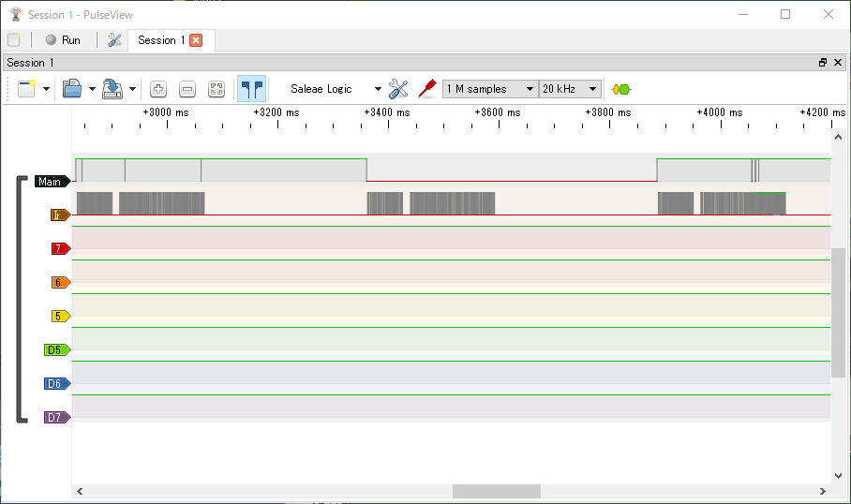
Task: Close the Session 1 dock panel
Action: (838, 63)
